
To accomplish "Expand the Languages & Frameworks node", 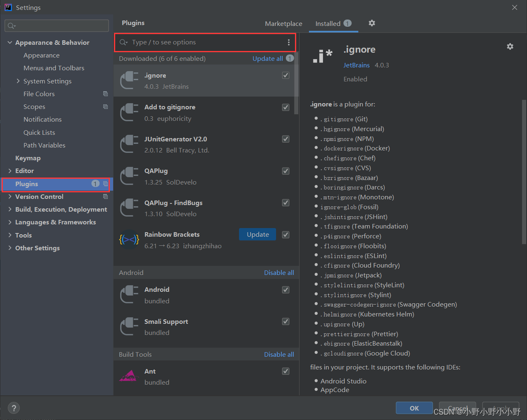I will click(10, 222).
